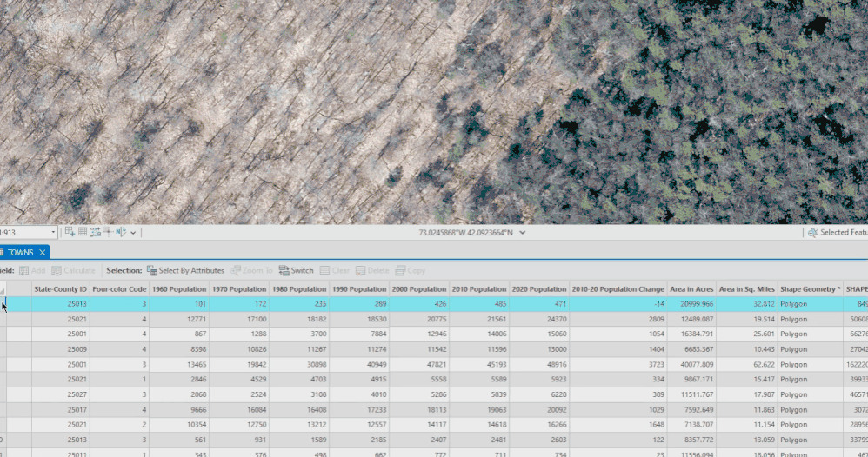Click the State-County ID cell 25017
Screen dimensions: 868x457
click(60, 410)
